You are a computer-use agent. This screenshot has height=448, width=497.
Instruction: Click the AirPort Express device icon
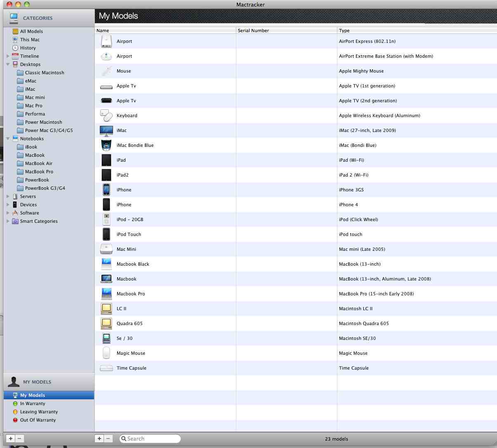106,41
